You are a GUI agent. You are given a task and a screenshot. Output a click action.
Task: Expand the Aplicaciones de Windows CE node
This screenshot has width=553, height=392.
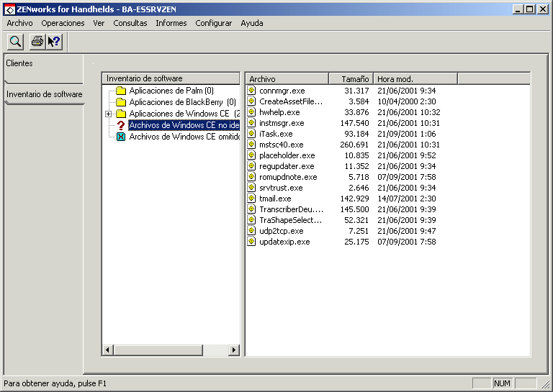click(x=109, y=114)
